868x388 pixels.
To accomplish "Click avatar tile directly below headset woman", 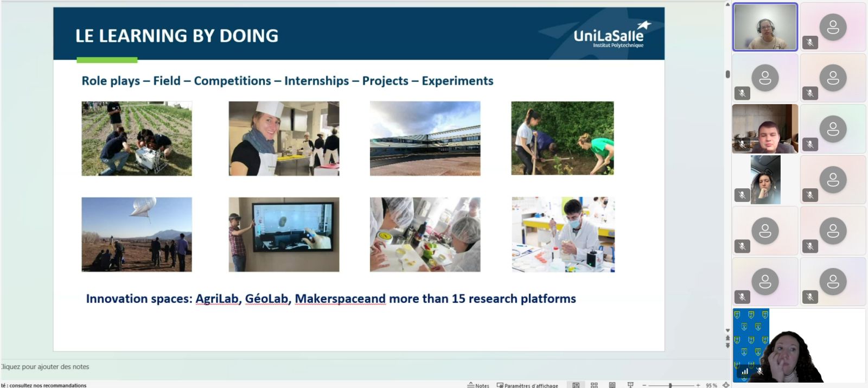I will 765,78.
